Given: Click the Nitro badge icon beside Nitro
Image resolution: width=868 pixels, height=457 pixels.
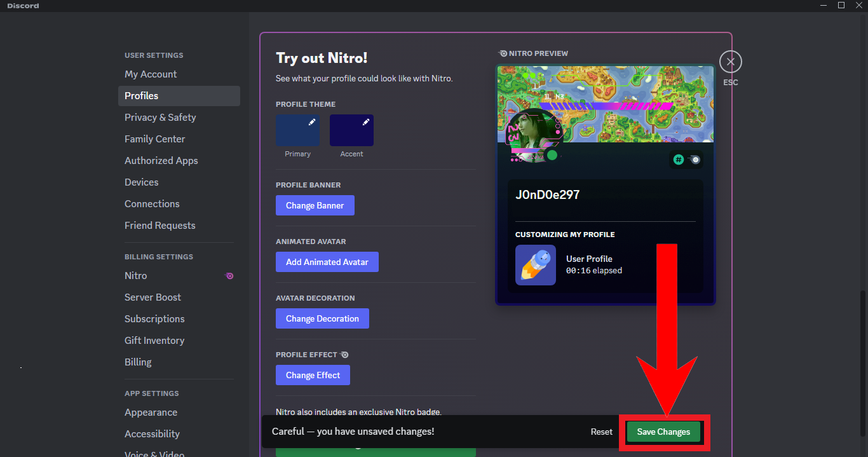Looking at the screenshot, I should coord(229,276).
